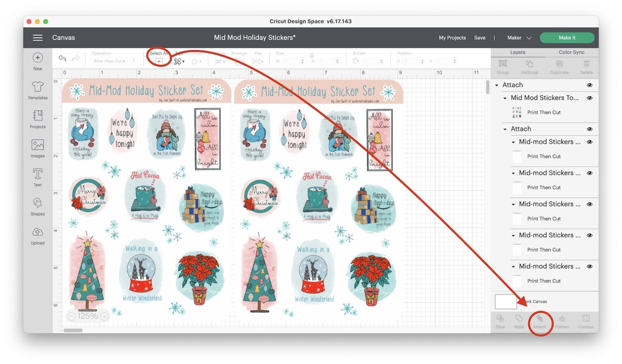Open the Operation dropdown showing Print Then Cut
This screenshot has width=622, height=364.
click(109, 61)
